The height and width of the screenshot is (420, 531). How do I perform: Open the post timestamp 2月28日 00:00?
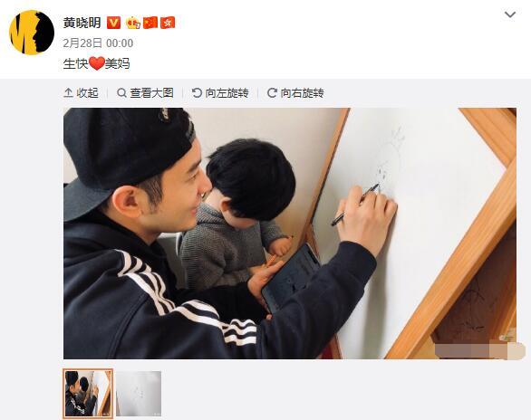[x=98, y=43]
